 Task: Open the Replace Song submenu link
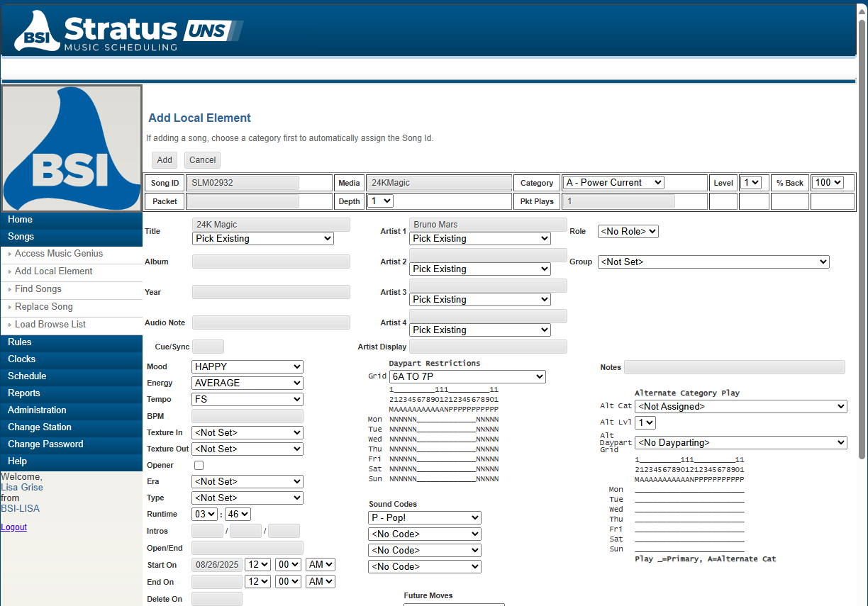click(x=44, y=307)
